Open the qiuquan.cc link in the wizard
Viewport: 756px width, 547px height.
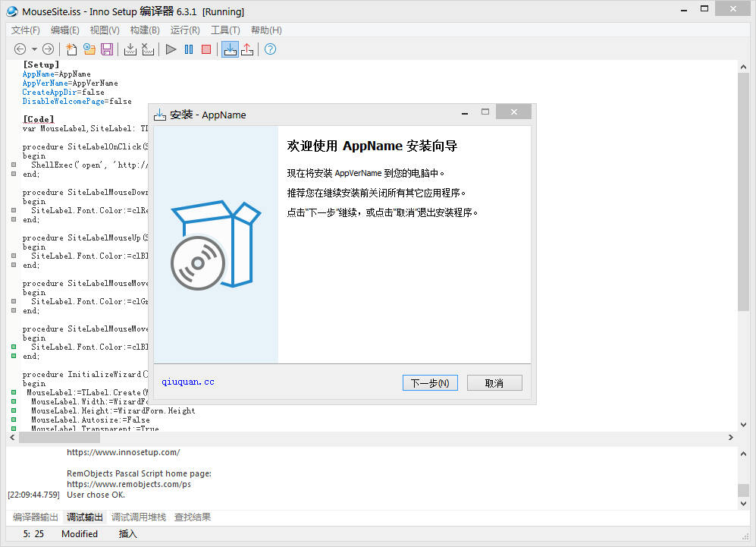pos(187,381)
